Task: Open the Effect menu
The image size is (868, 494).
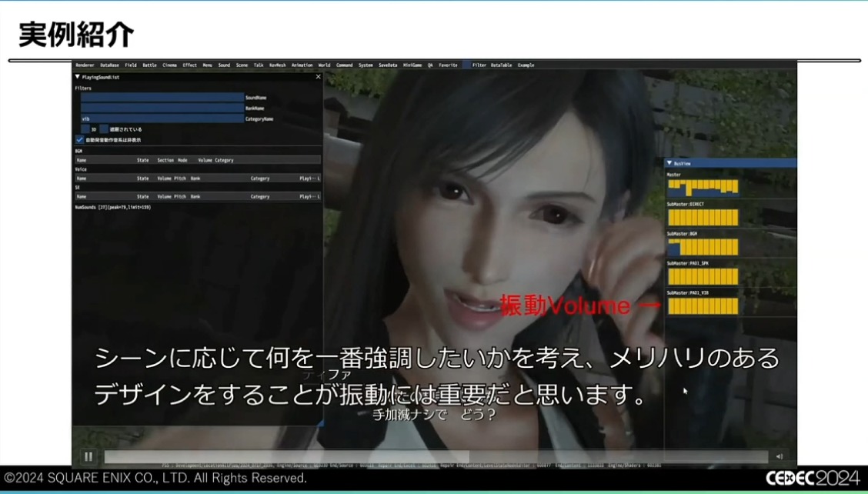Action: (190, 65)
